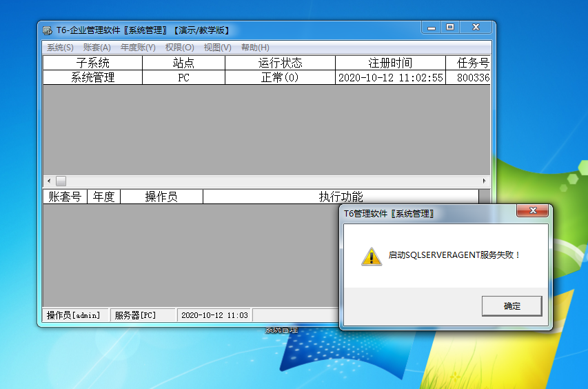Click the T6管理软件 dialog title bar

pos(427,214)
